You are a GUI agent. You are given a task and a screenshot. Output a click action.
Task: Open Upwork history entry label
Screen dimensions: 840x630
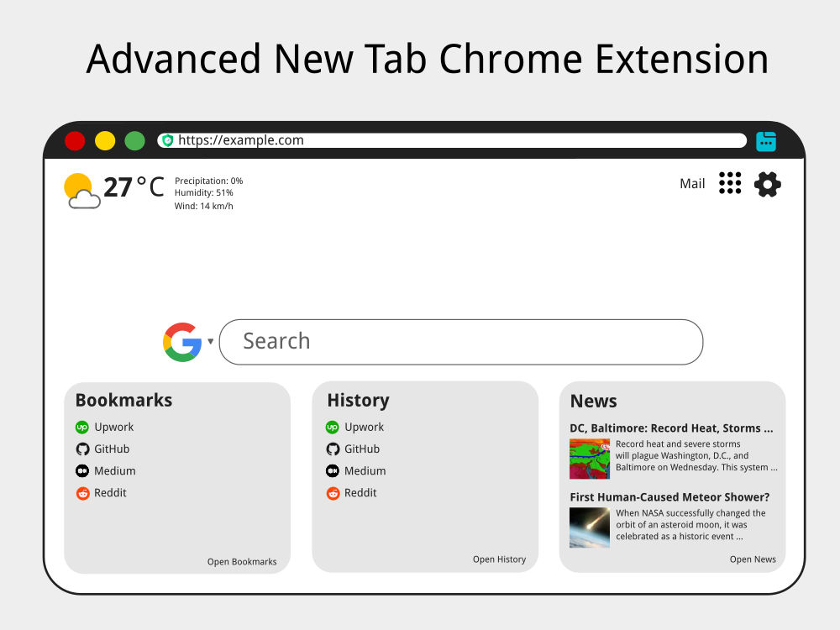tap(365, 427)
